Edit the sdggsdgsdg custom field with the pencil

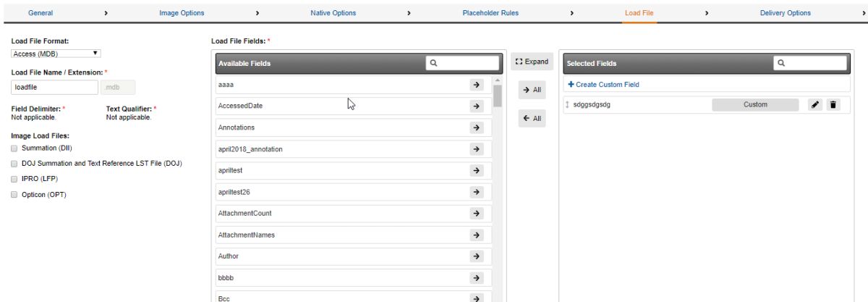815,105
